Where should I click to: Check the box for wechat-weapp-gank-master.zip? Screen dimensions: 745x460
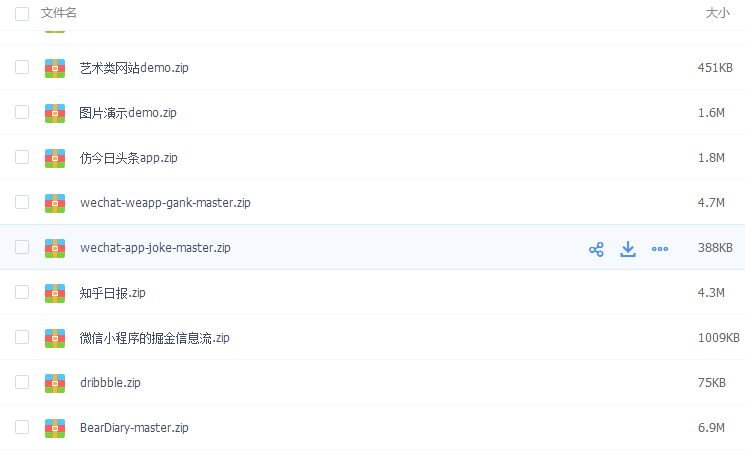22,202
